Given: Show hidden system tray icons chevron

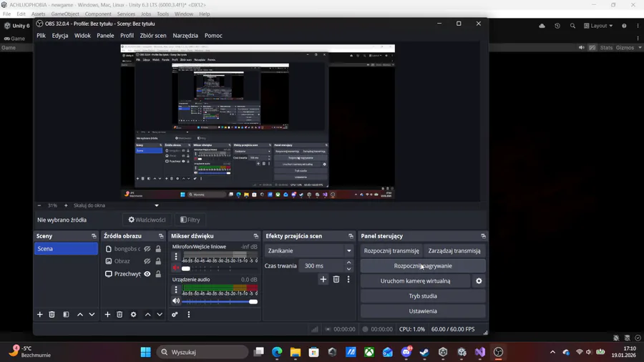Looking at the screenshot, I should click(553, 352).
